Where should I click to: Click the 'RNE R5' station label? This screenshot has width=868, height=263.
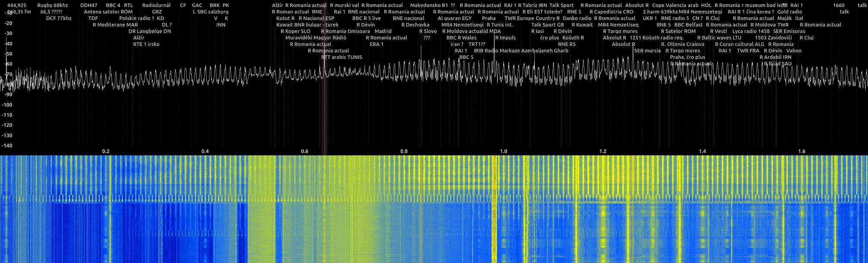567,44
